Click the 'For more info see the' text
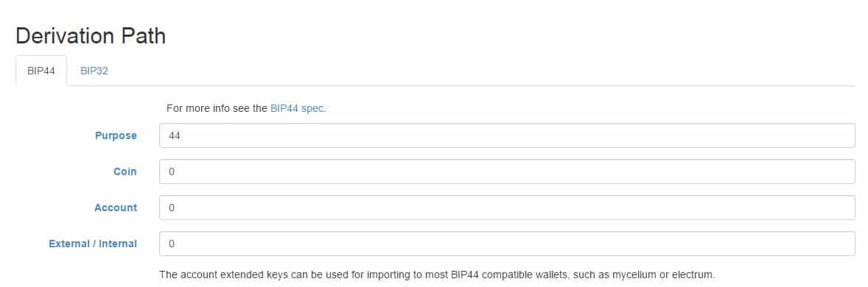Viewport: 868px width, 287px height. (x=217, y=108)
